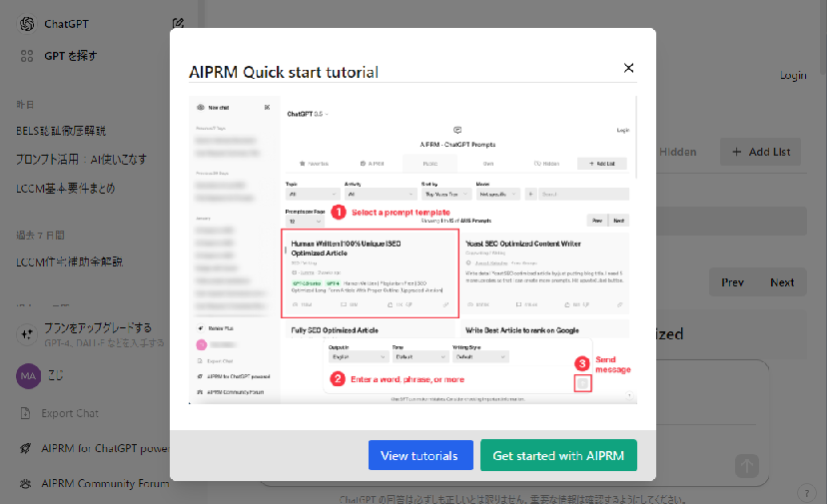Click Get started with AIPRM button
This screenshot has width=827, height=504.
[558, 455]
